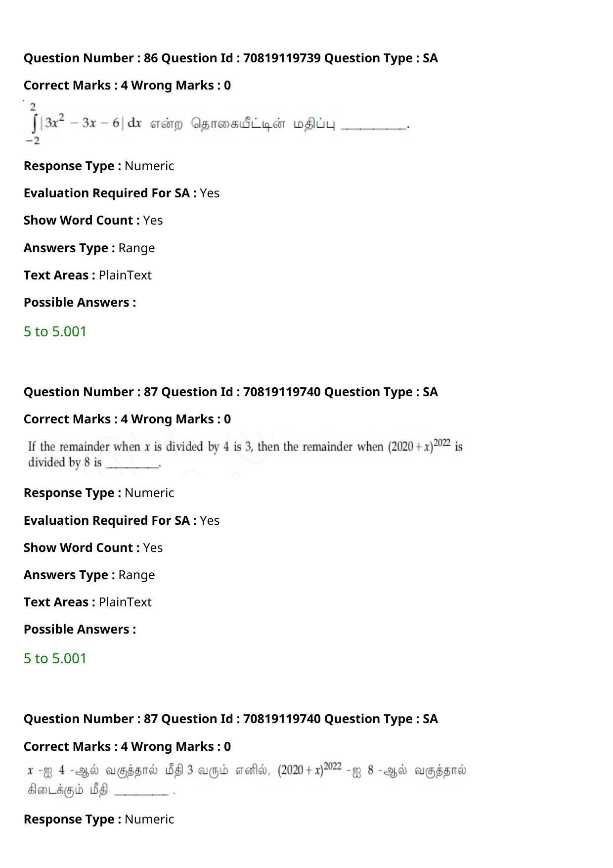Select the English remainder question text image
613x868 pixels.
245,454
